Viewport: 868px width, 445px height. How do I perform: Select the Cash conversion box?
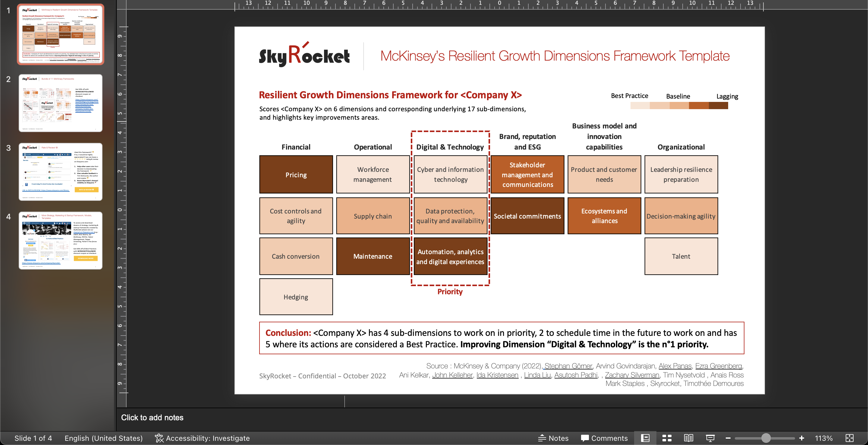296,256
